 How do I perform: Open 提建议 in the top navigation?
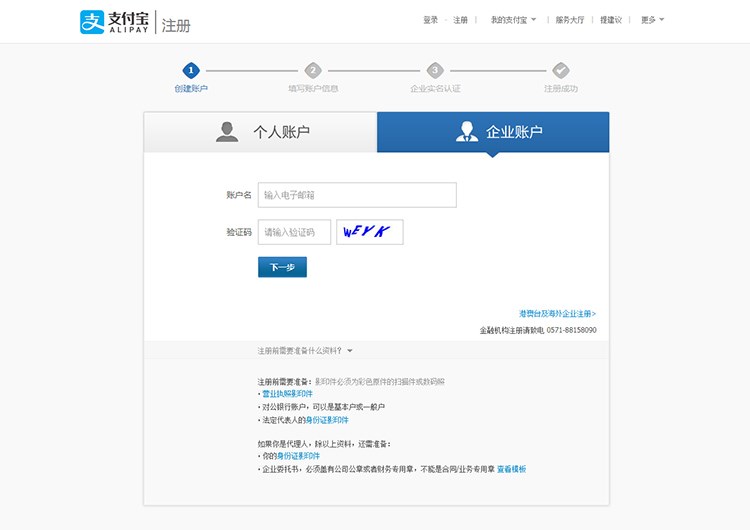pos(611,20)
